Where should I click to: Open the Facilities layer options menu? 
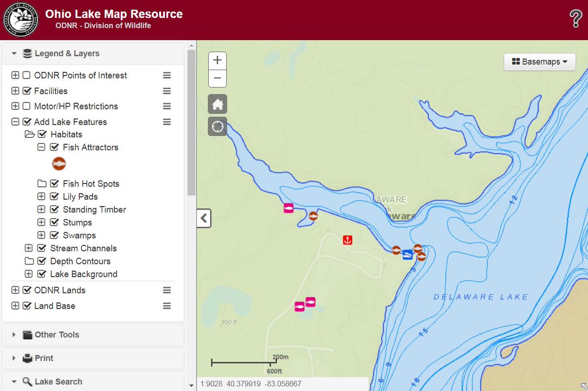pyautogui.click(x=167, y=91)
